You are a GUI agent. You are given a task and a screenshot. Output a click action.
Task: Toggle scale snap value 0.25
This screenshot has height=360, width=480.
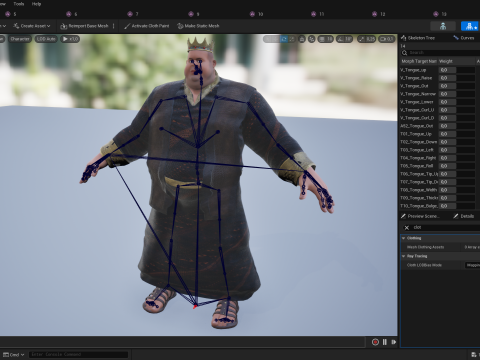click(366, 39)
